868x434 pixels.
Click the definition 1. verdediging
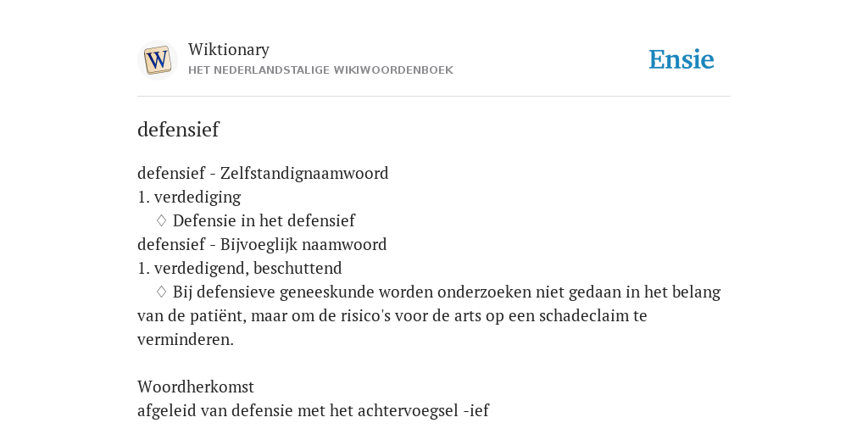coord(189,197)
